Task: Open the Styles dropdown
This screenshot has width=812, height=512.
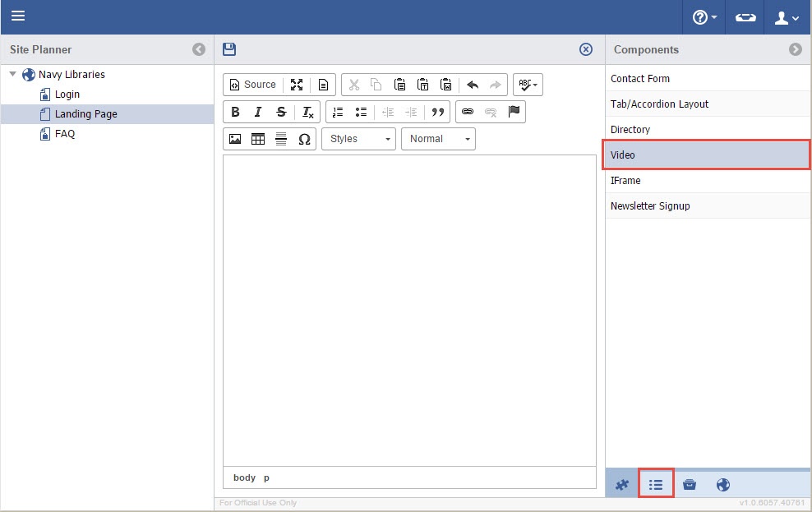Action: click(x=358, y=139)
